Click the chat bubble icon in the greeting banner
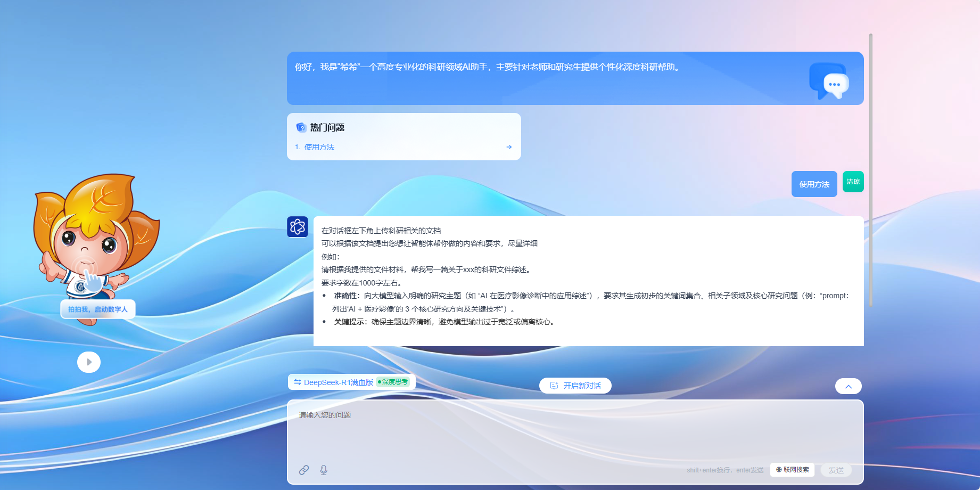The image size is (980, 490). pos(829,83)
